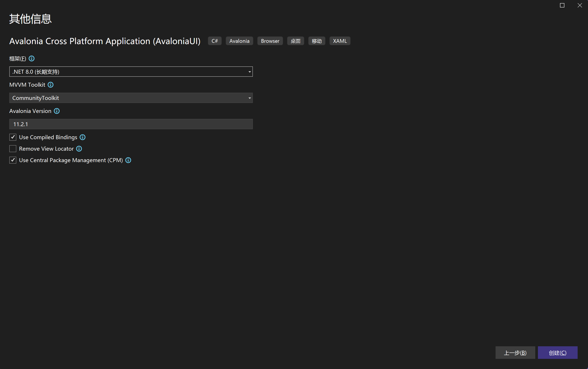
Task: Click the Avalonia framework tag icon
Action: [239, 41]
